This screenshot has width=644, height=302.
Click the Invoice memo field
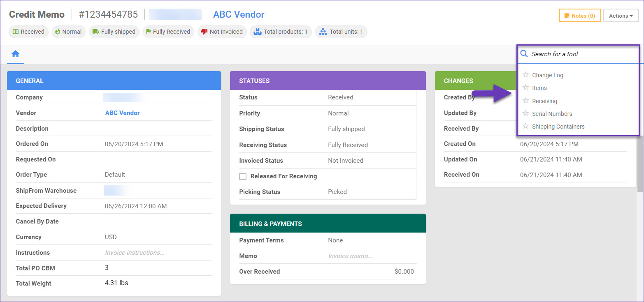(x=351, y=256)
